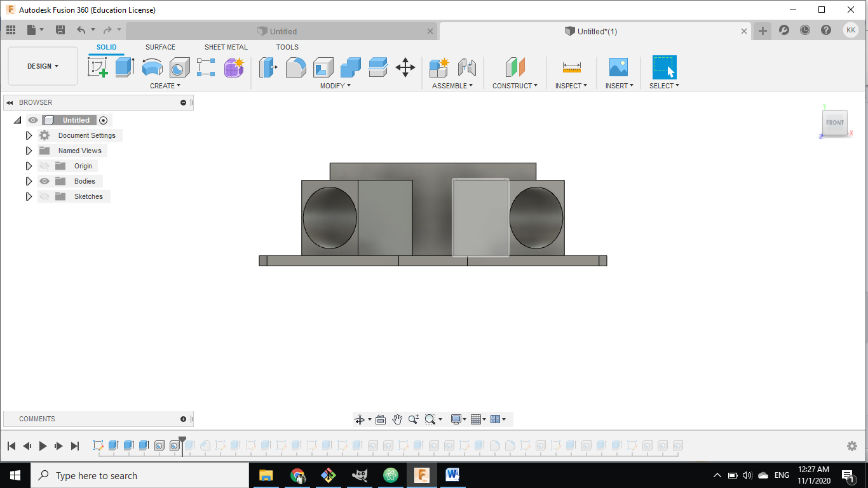Show the hidden Sketches folder

click(x=44, y=196)
